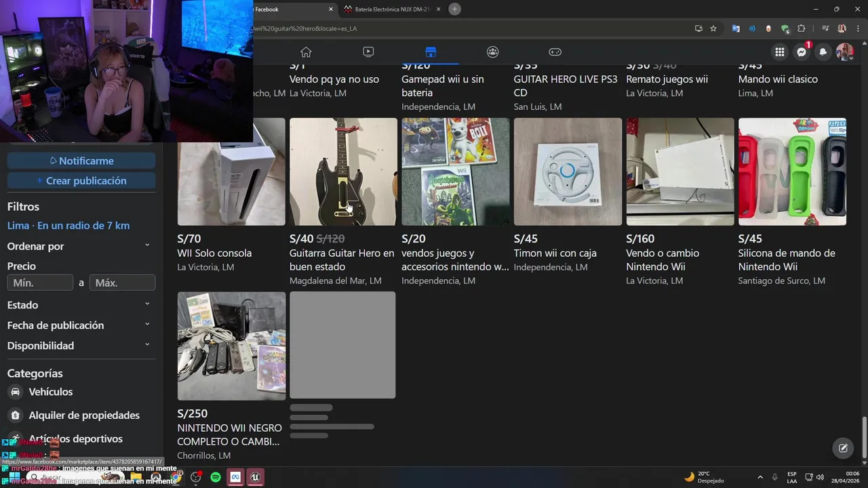Close the Facebook browser tab
The width and height of the screenshot is (868, 488).
(331, 9)
